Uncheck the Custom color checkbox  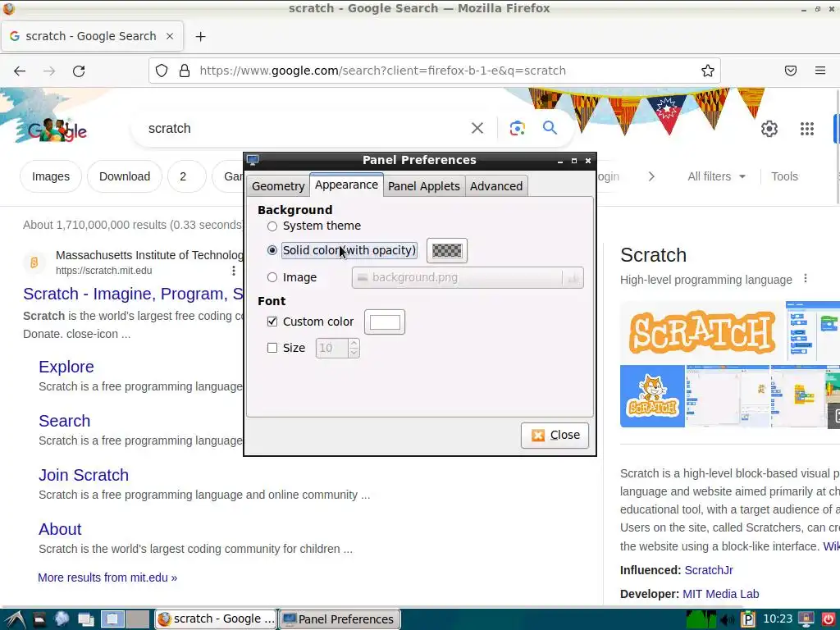272,322
